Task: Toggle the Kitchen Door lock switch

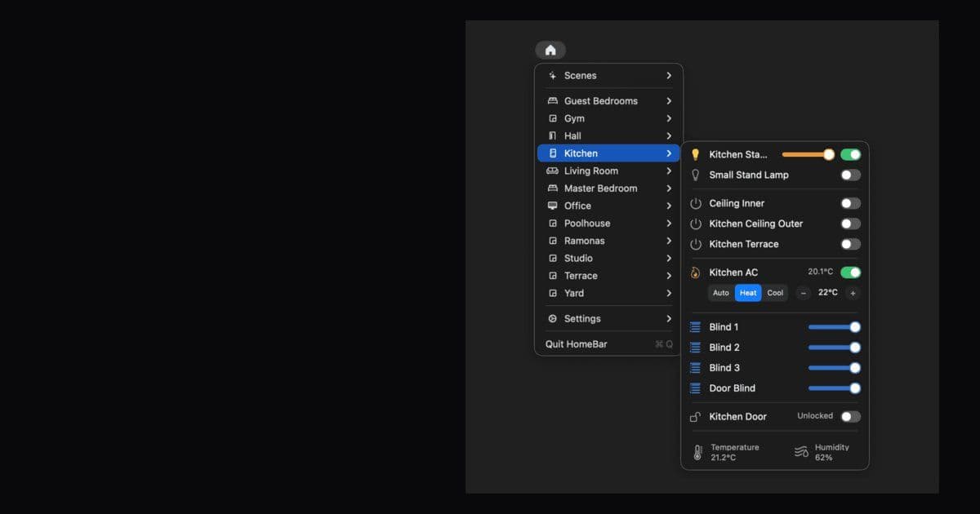Action: tap(849, 416)
